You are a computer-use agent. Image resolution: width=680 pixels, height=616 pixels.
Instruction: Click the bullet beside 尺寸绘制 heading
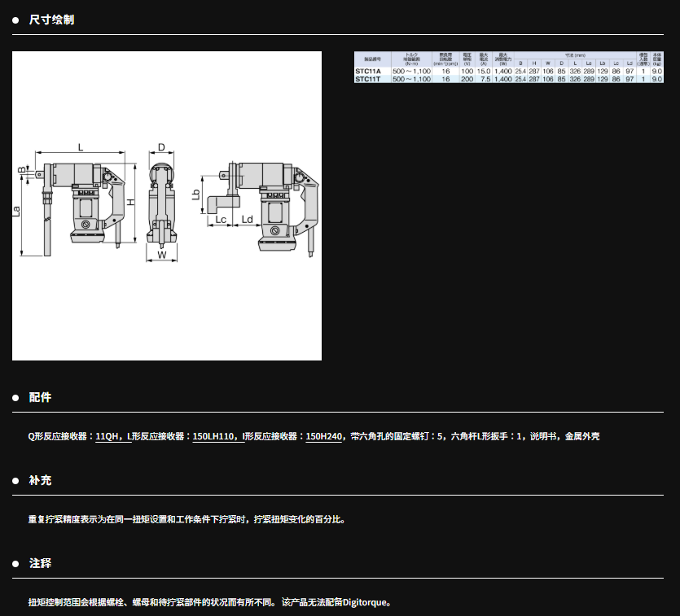(x=15, y=20)
